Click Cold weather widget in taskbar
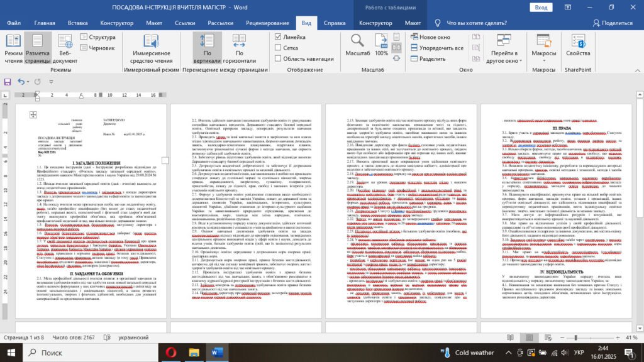 (467, 353)
